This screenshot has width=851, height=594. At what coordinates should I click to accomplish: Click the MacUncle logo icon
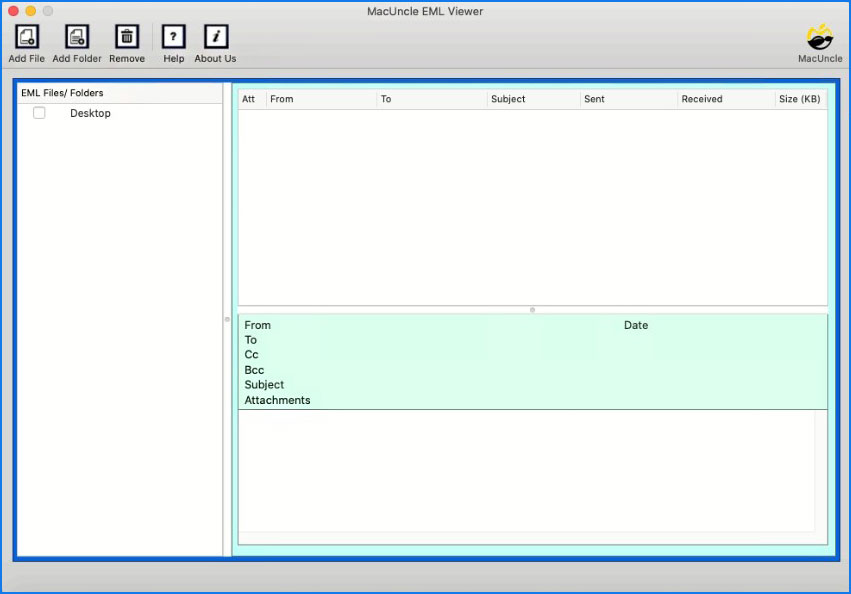coord(820,37)
